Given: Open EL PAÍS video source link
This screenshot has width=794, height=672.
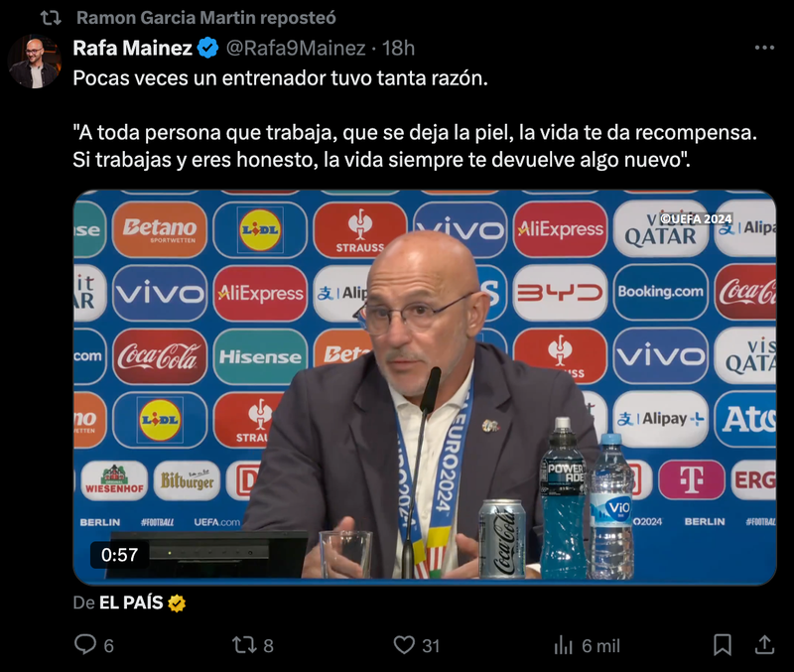Looking at the screenshot, I should pos(131,603).
